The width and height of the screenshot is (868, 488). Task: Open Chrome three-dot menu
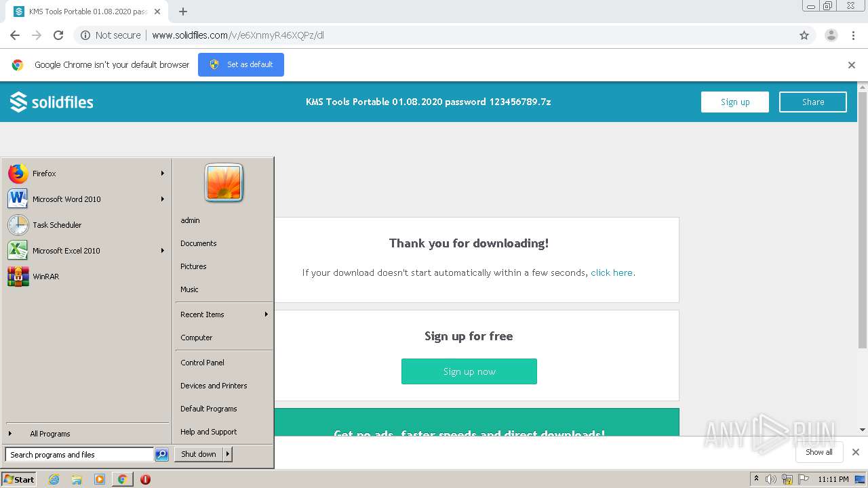pos(854,35)
